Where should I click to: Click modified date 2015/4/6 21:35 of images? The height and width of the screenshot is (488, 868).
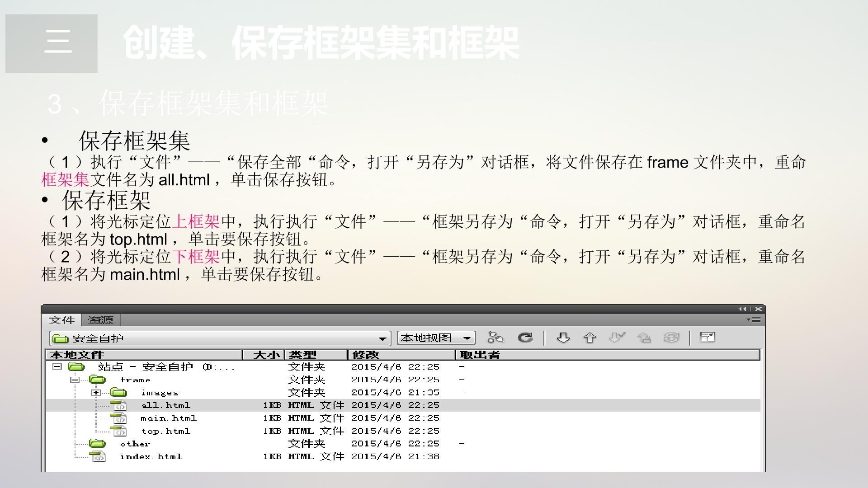pos(395,392)
